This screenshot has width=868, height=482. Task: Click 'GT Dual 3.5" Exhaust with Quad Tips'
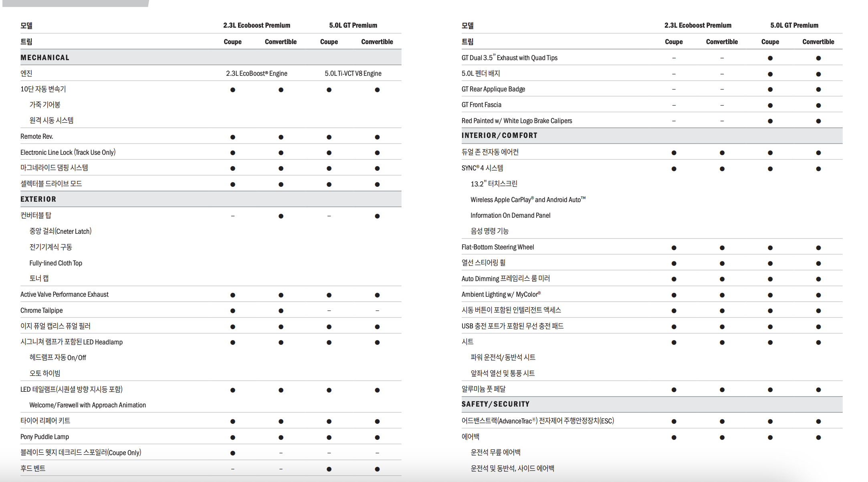(509, 57)
